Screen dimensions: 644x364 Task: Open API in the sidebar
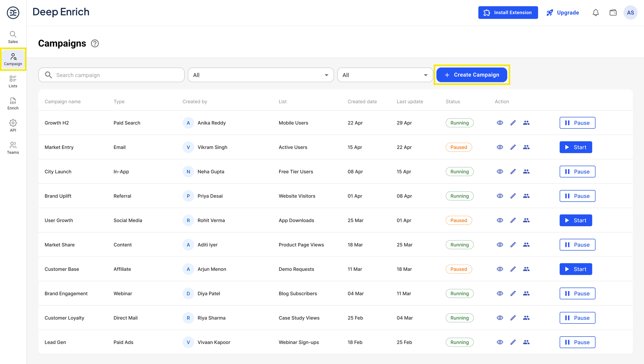pos(13,126)
